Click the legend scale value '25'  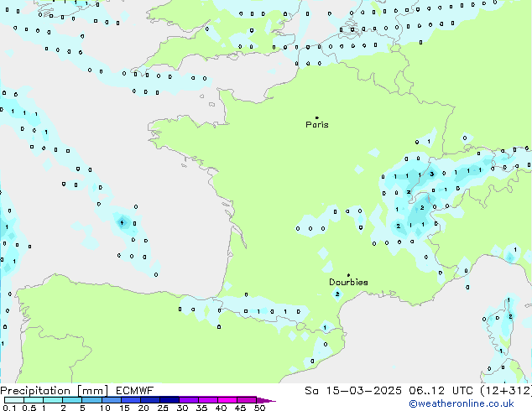click(163, 408)
